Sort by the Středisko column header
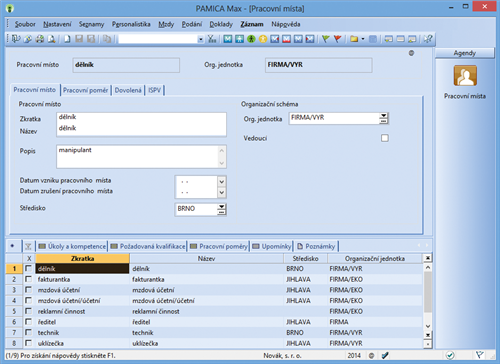Image resolution: width=500 pixels, height=364 pixels. pos(305,258)
